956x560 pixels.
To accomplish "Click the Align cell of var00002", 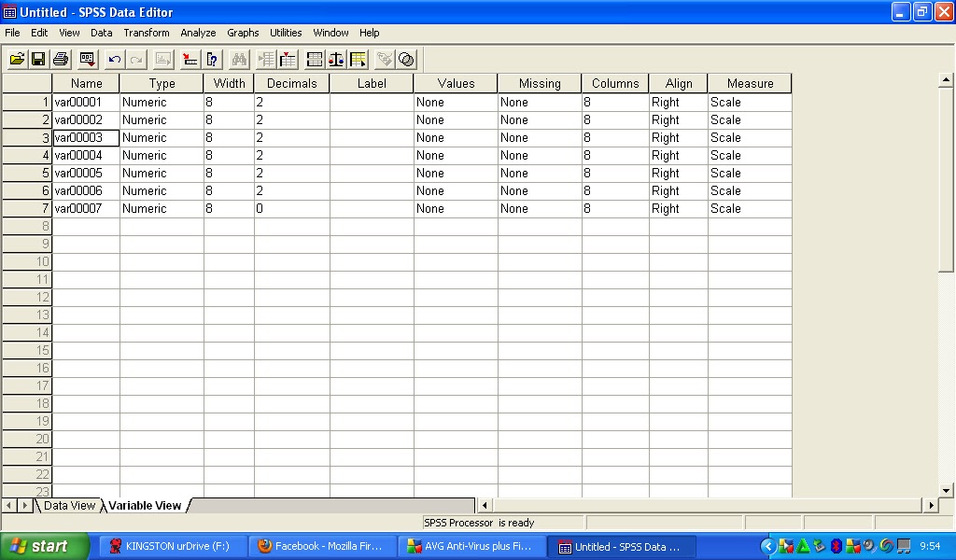I will tap(679, 120).
